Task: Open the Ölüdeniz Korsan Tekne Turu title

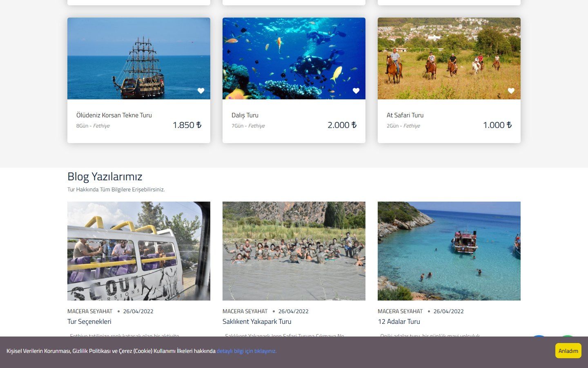Action: pyautogui.click(x=114, y=115)
